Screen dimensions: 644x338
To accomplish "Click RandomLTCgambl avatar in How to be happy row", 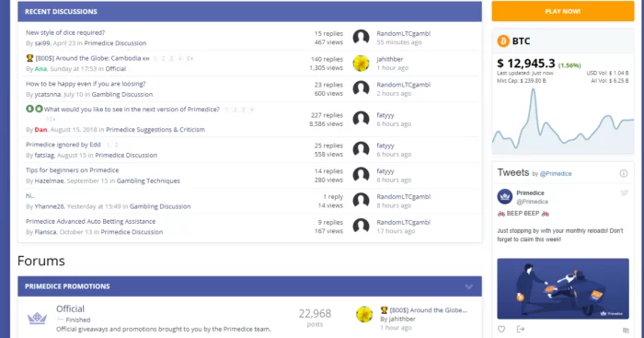I will click(x=361, y=88).
